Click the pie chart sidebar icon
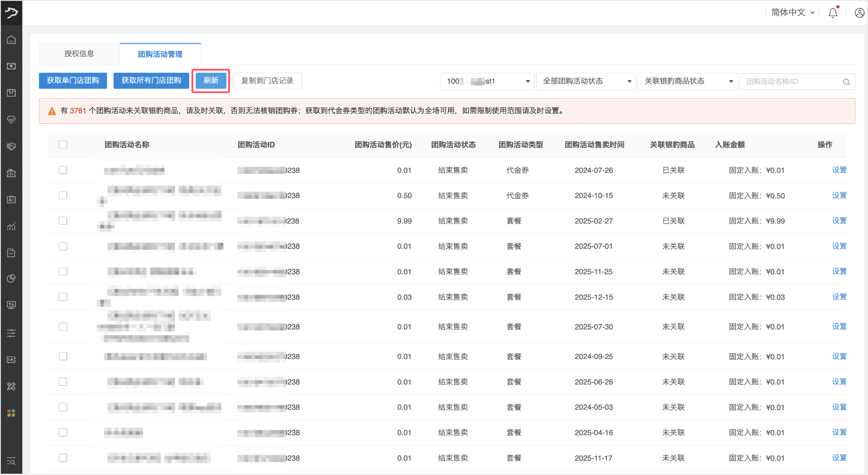 tap(11, 278)
